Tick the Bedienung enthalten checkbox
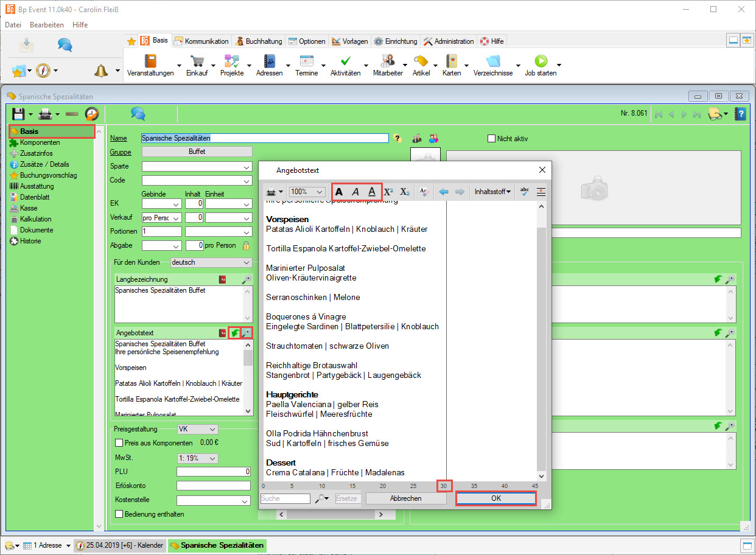The image size is (756, 555). click(x=119, y=514)
